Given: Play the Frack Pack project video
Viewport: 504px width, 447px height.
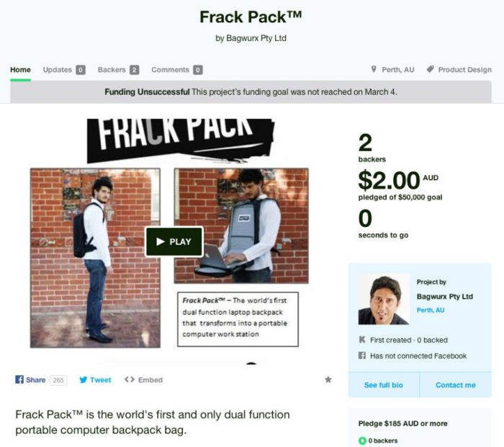Looking at the screenshot, I should coord(174,242).
